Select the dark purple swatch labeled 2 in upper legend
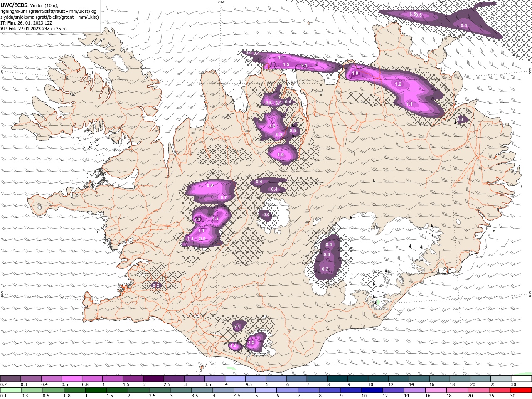 coord(153,379)
